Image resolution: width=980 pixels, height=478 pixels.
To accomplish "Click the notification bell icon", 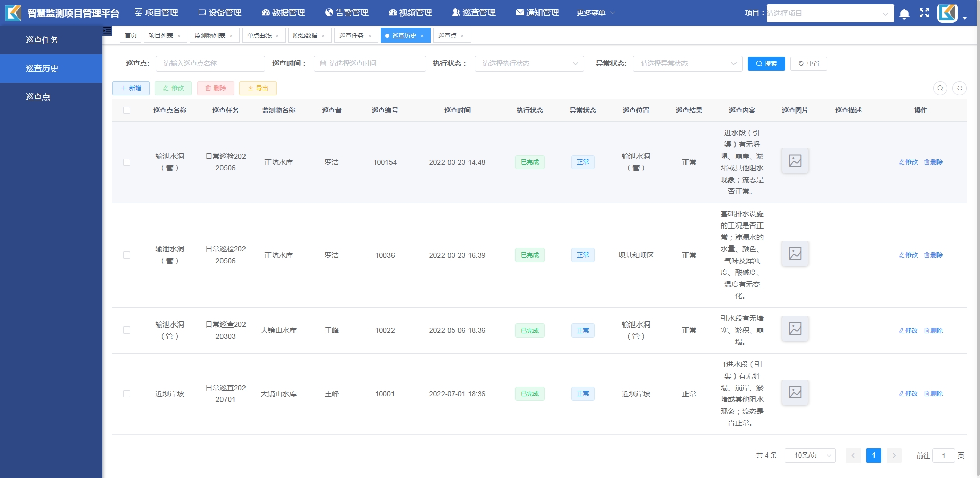I will click(904, 14).
